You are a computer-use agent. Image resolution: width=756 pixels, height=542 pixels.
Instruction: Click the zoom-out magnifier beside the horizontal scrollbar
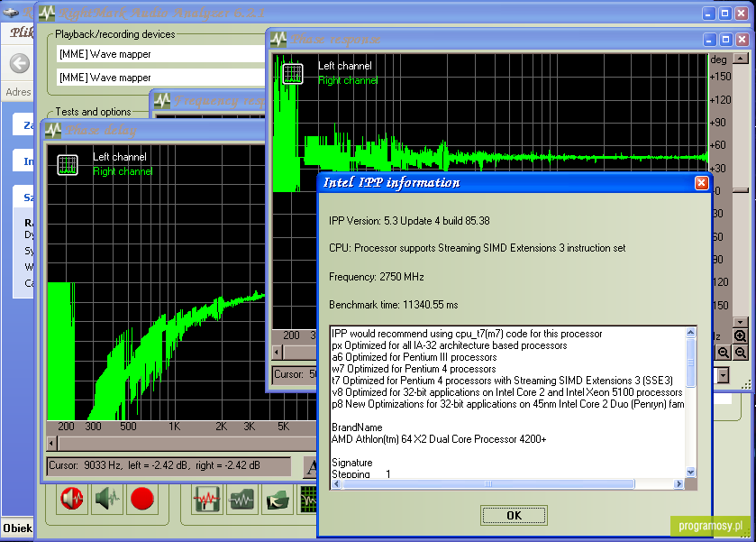tap(724, 353)
